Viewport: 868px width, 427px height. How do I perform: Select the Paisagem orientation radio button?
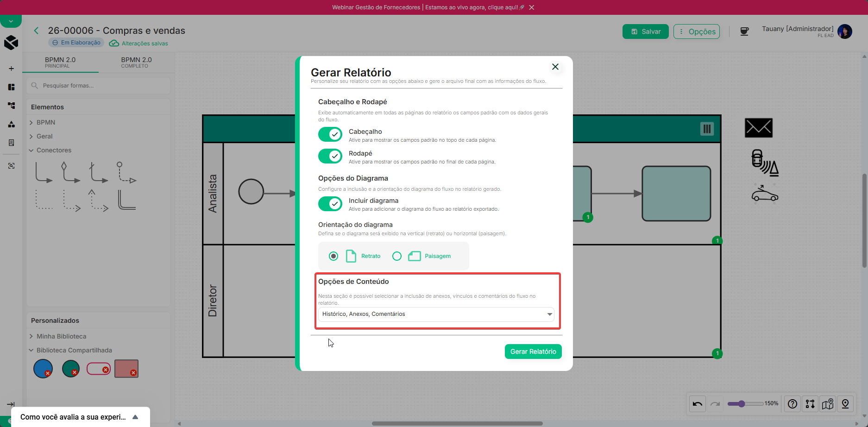397,256
